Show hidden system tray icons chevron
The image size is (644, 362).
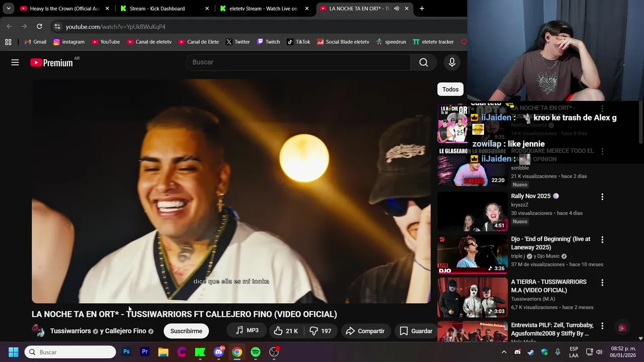pyautogui.click(x=504, y=352)
